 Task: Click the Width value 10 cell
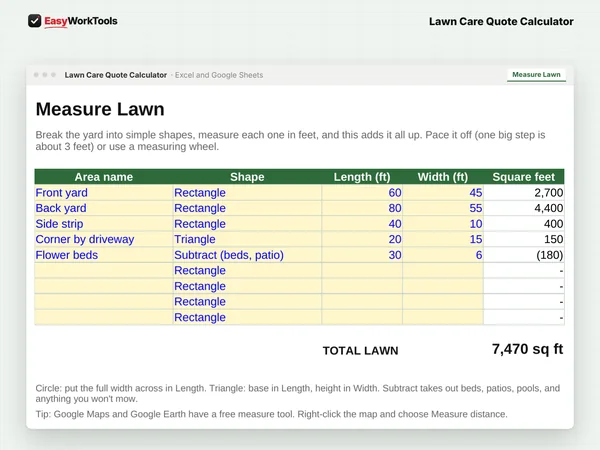click(x=443, y=224)
